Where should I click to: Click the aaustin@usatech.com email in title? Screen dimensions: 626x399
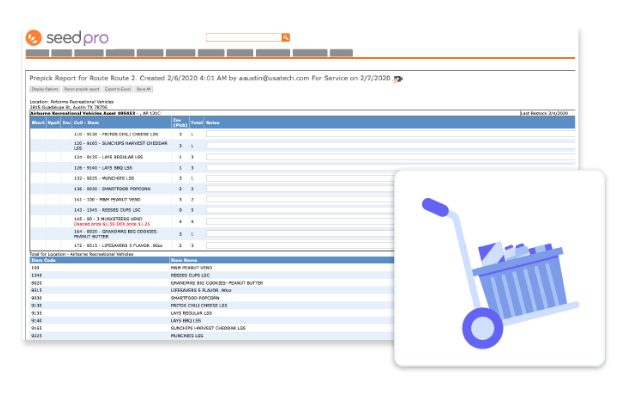274,78
